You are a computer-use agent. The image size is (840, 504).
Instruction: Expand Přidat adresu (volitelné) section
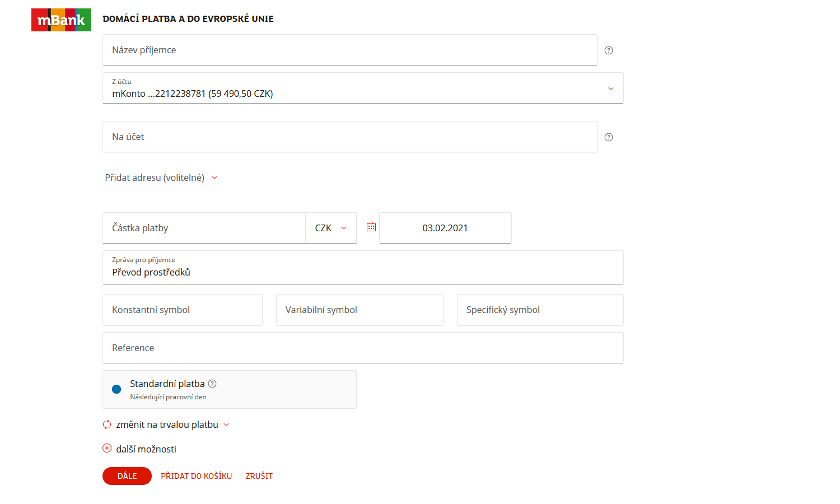(x=160, y=178)
